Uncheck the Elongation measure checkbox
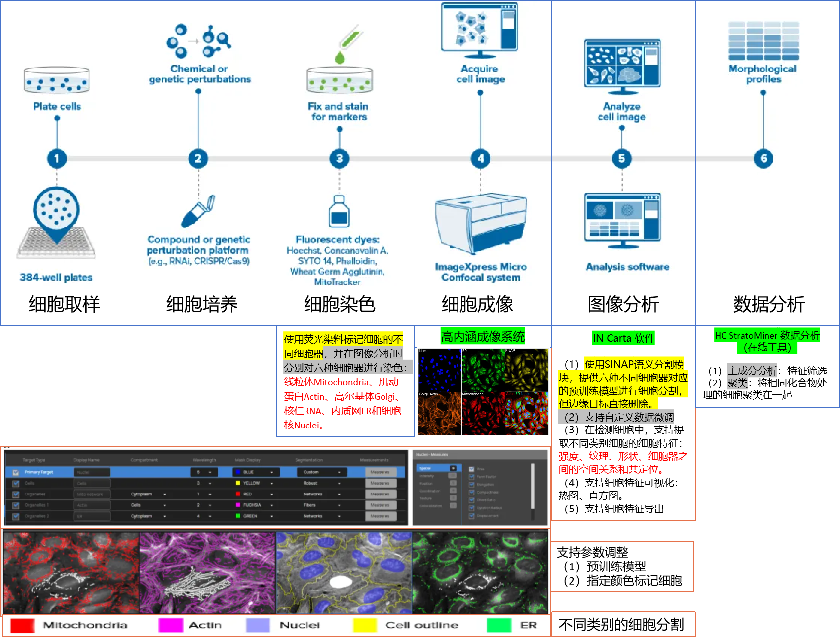 471,485
